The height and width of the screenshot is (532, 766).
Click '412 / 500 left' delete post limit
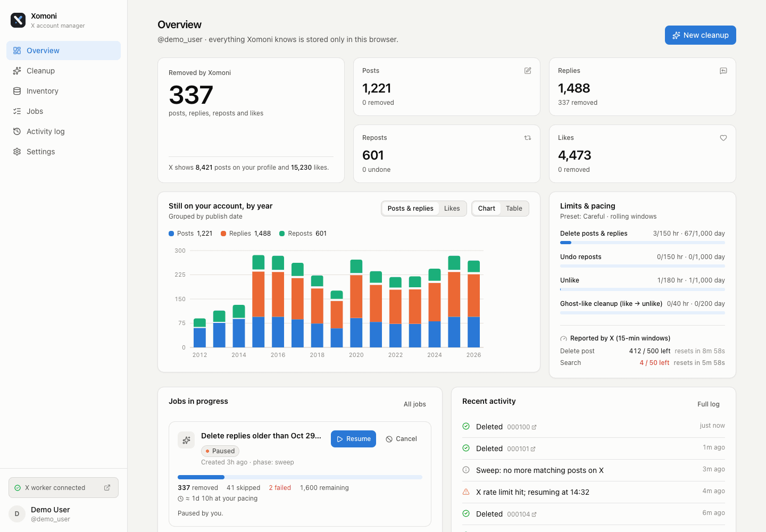click(650, 351)
